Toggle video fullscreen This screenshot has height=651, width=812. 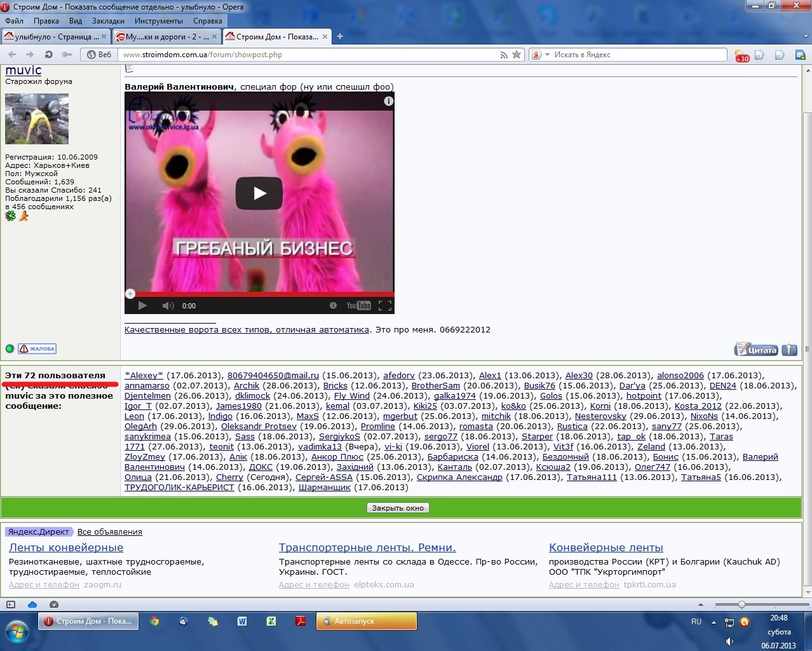point(384,306)
